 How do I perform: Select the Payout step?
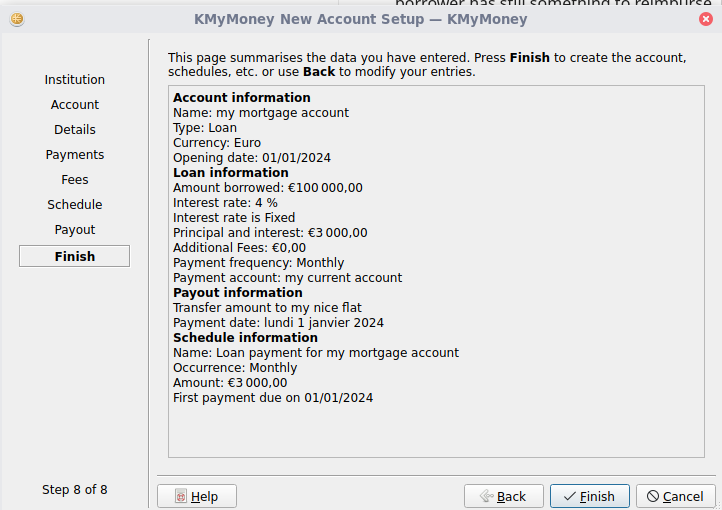(75, 230)
